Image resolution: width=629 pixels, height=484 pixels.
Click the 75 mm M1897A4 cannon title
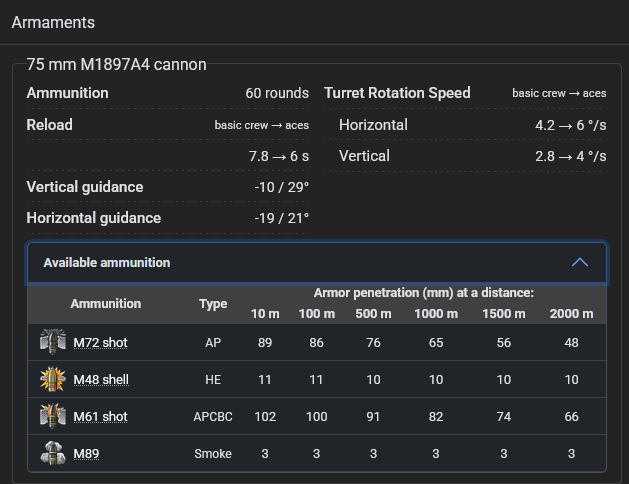[116, 65]
